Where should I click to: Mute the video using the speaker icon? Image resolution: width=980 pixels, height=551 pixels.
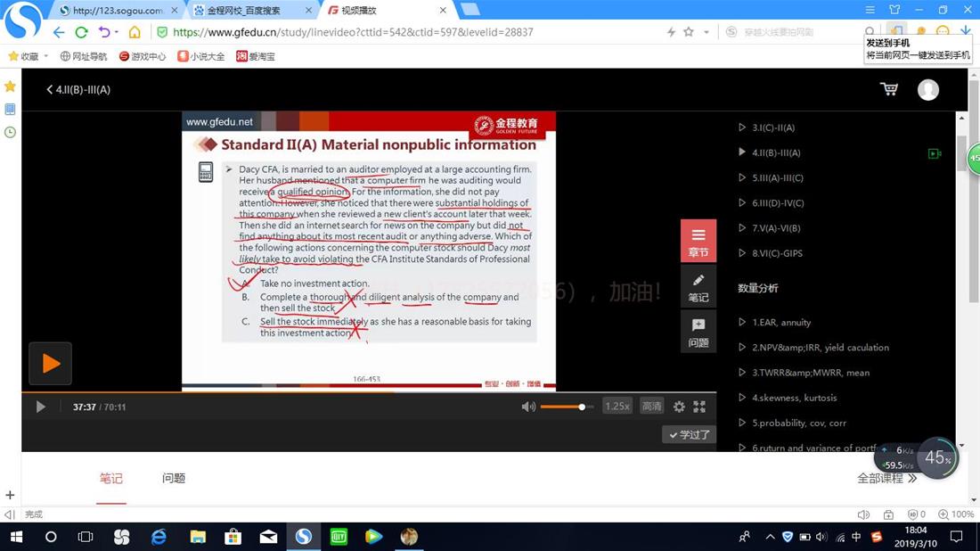click(528, 407)
